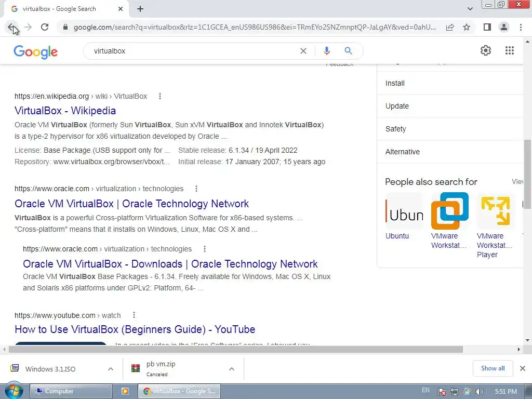Expand the Install topic row
The image size is (532, 399).
tap(450, 83)
